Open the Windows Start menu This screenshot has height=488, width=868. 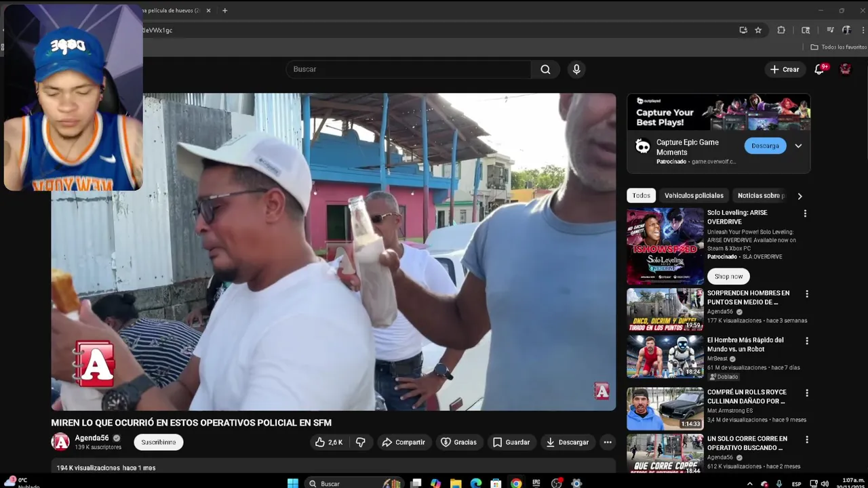[292, 483]
